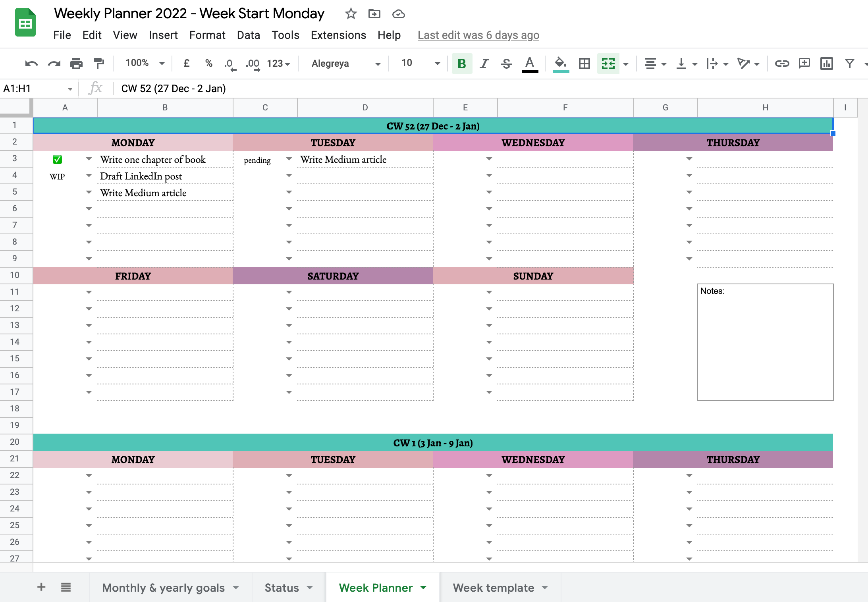
Task: Insert comment icon
Action: [804, 64]
